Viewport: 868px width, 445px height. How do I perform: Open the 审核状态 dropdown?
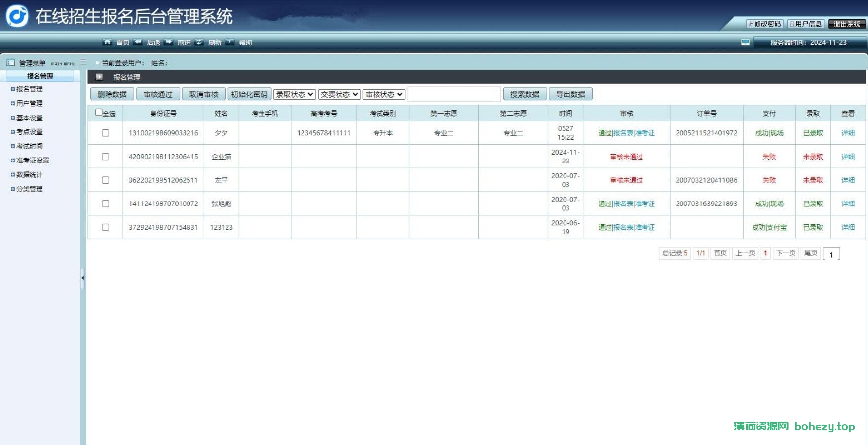384,94
